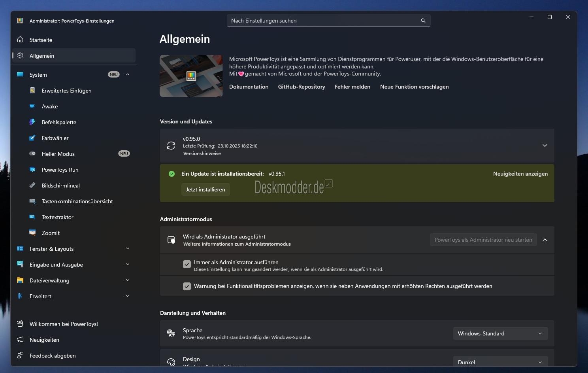Click the Nach Einstellungen suchen search field
Screen dimensions: 588x373
[x=324, y=21]
